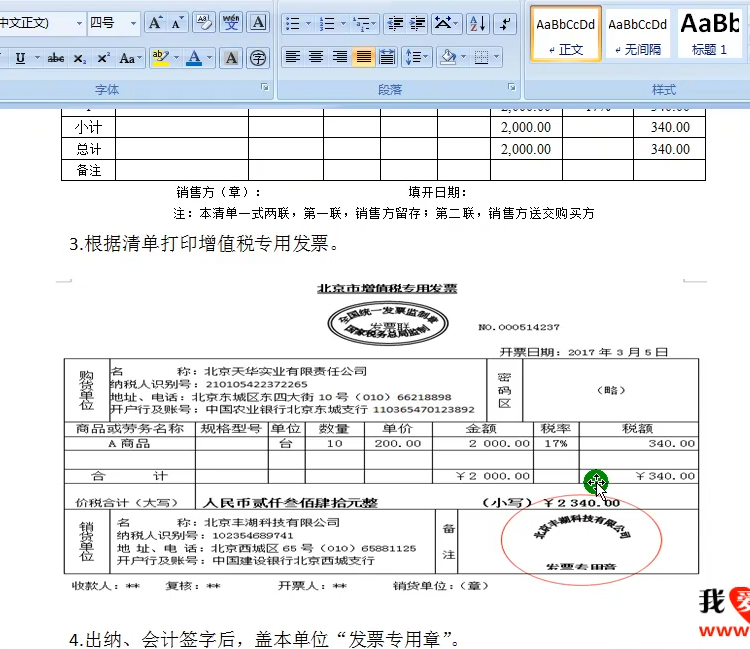Open the Phonetic Guide (wén) tool

(231, 23)
